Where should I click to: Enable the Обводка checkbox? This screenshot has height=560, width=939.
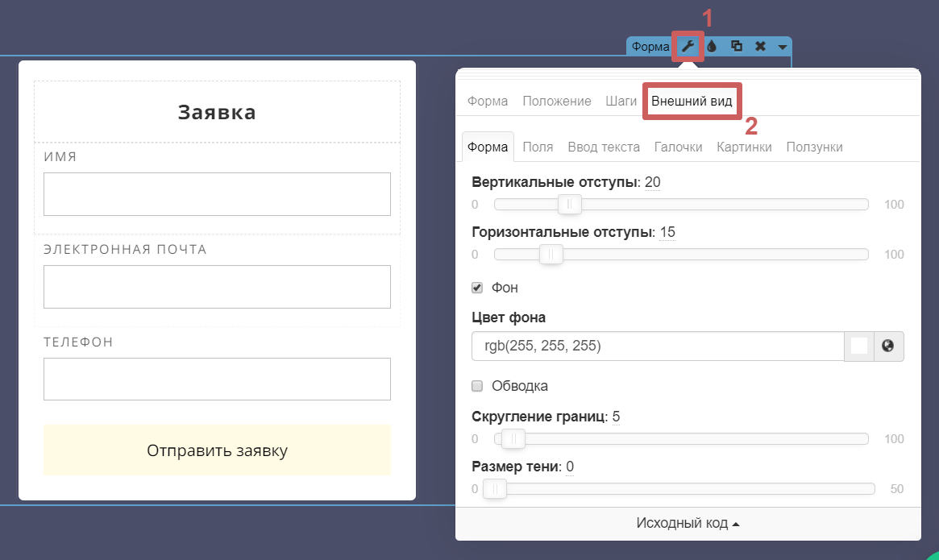477,386
